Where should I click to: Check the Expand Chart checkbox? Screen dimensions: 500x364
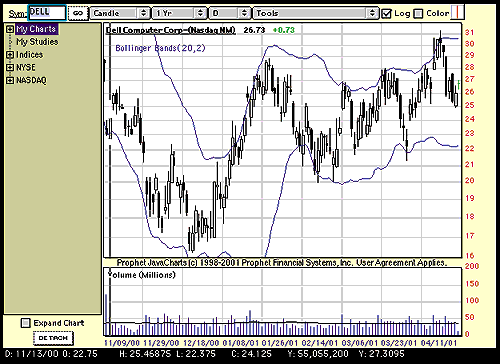coord(25,323)
